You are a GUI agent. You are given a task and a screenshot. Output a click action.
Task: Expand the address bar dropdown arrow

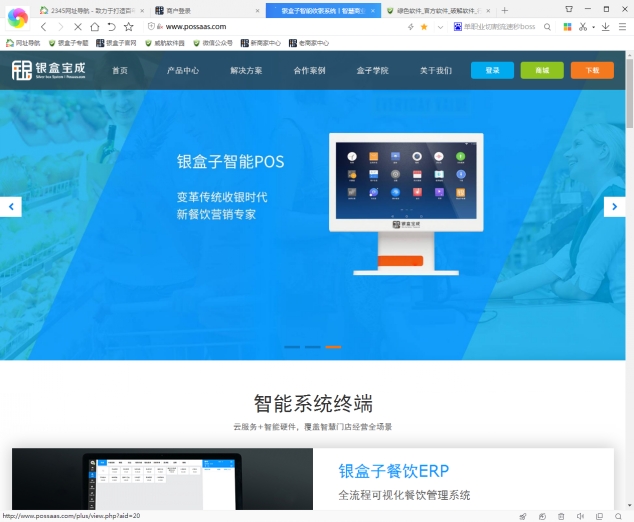tap(440, 27)
